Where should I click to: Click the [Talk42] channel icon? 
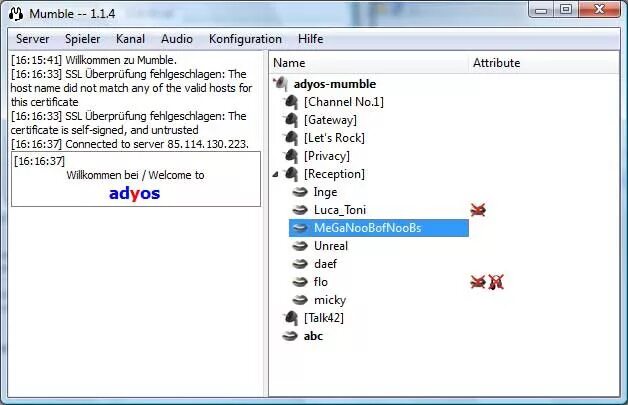click(291, 318)
